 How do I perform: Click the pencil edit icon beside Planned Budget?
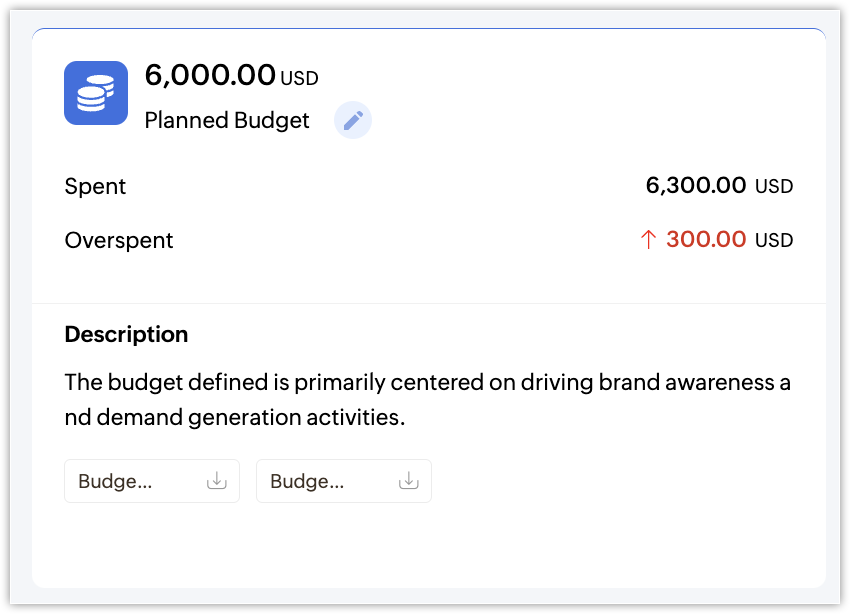point(352,121)
